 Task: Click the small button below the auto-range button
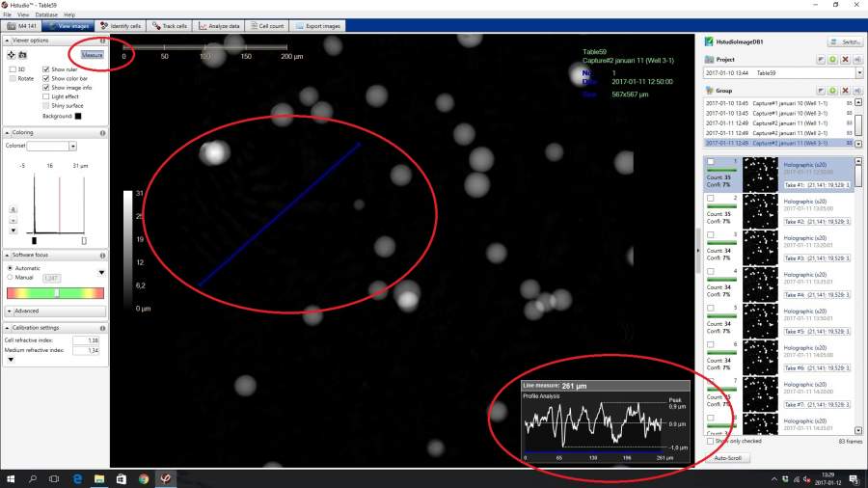click(14, 220)
